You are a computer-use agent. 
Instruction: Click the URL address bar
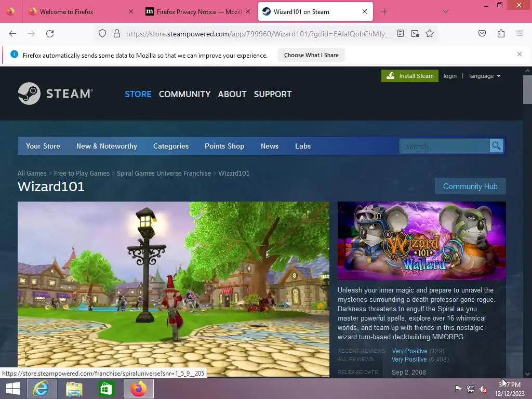click(258, 34)
